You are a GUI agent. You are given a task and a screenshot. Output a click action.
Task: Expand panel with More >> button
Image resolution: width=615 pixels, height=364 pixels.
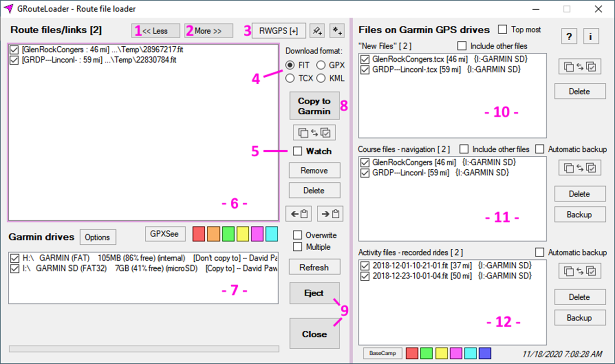pos(209,31)
